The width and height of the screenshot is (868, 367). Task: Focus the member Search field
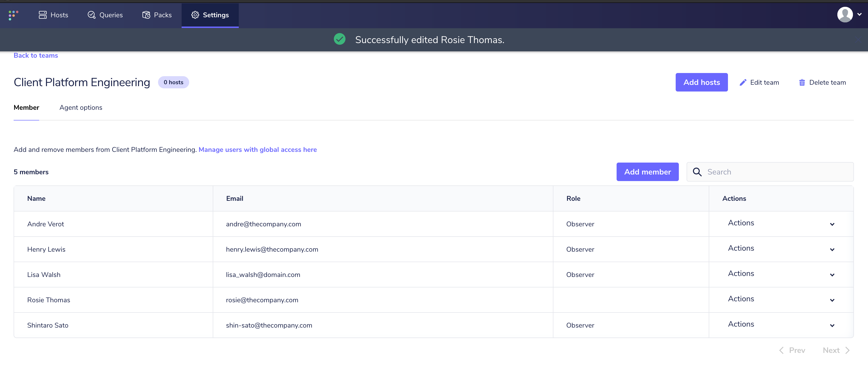[x=770, y=172]
